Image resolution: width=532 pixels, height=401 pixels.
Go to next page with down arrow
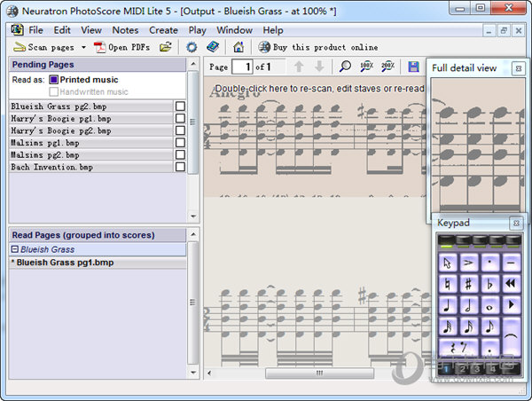pos(319,67)
